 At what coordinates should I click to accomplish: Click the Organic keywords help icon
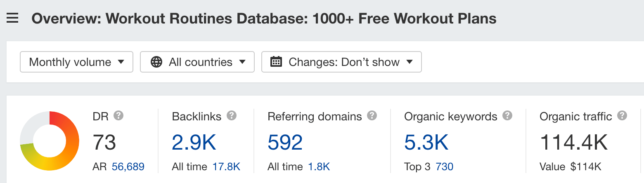pos(507,116)
